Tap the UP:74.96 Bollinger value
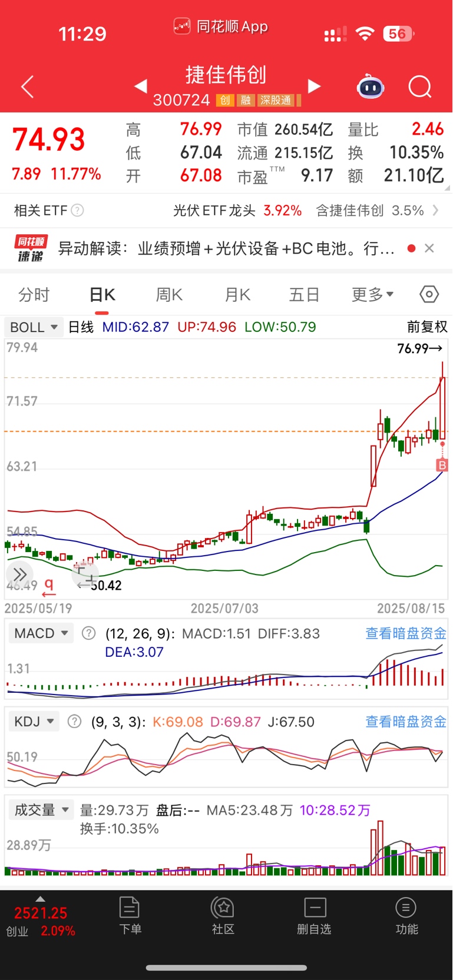The height and width of the screenshot is (980, 453). pos(207,327)
